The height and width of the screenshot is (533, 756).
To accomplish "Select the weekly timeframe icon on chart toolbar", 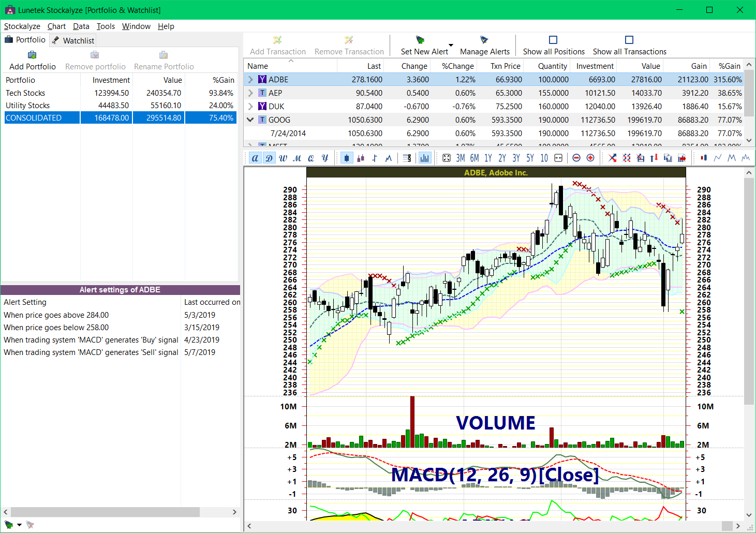I will 283,158.
